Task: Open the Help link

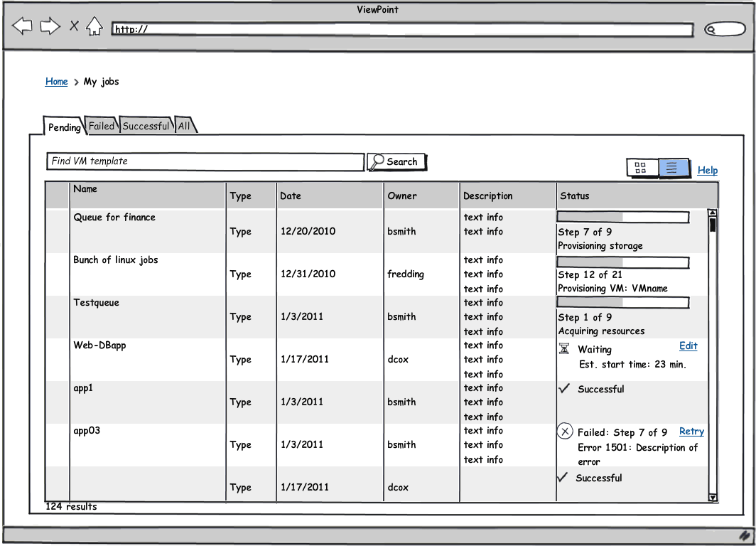Action: point(707,170)
